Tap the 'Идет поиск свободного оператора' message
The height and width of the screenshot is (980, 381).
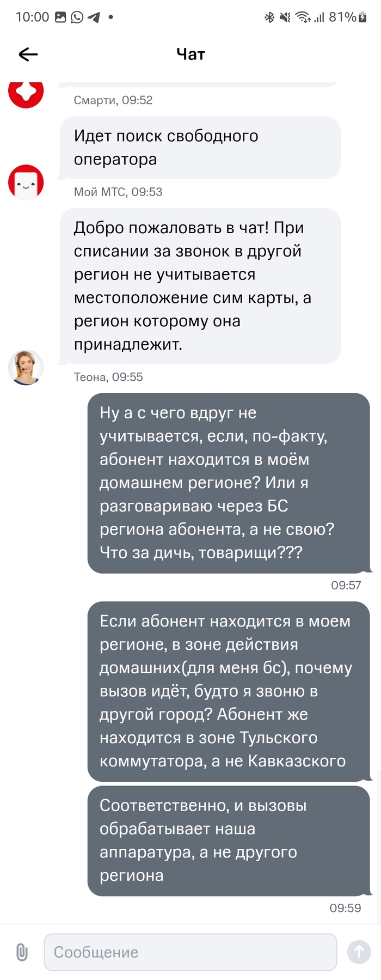point(200,148)
